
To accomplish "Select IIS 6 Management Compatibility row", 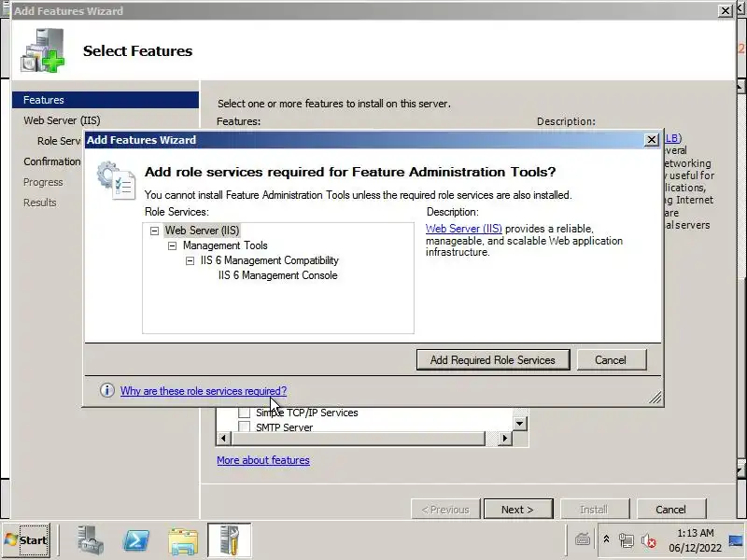I will [x=269, y=260].
